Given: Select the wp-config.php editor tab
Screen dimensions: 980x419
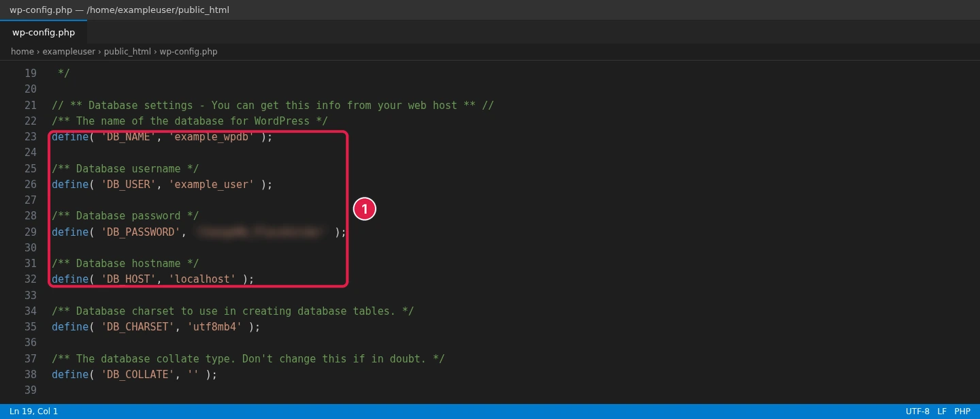Looking at the screenshot, I should (44, 32).
